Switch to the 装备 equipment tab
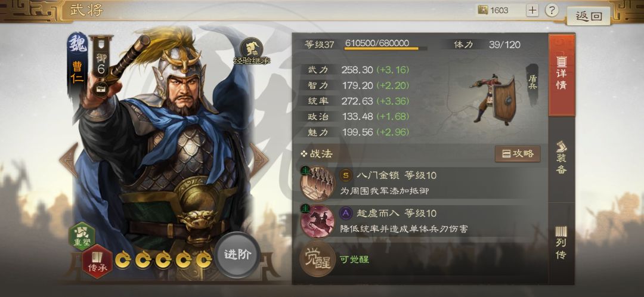The height and width of the screenshot is (297, 644). (x=562, y=159)
